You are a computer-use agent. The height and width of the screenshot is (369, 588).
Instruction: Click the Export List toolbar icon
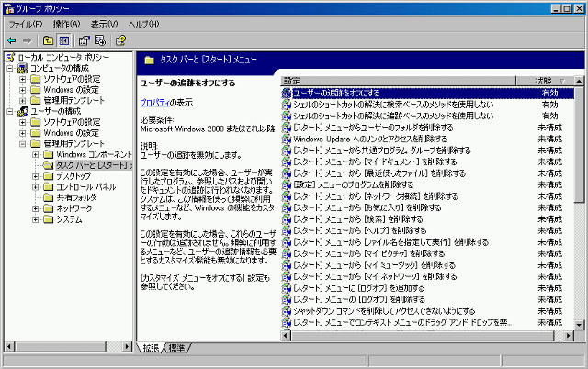pyautogui.click(x=99, y=40)
